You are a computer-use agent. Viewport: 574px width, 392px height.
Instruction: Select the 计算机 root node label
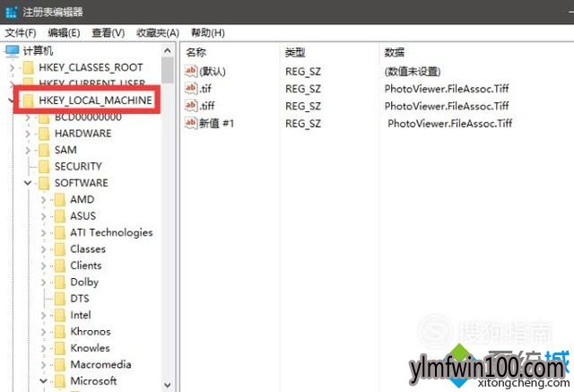pos(38,50)
